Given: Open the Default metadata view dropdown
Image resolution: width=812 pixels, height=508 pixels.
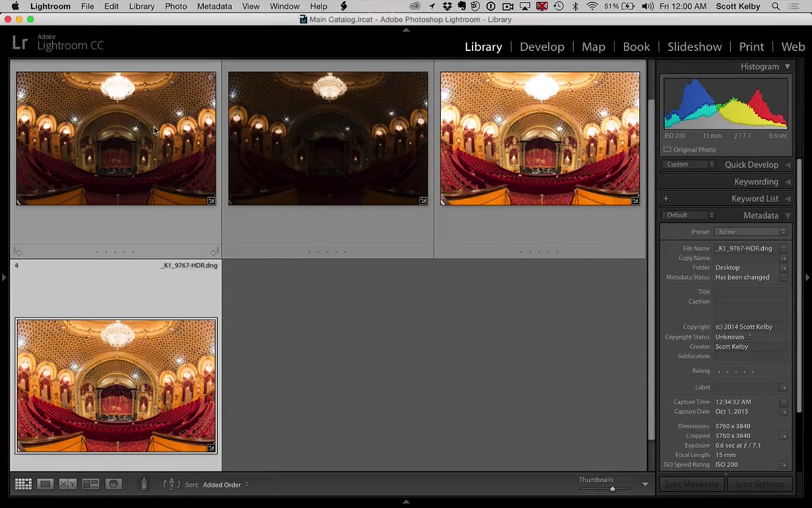Looking at the screenshot, I should pyautogui.click(x=688, y=215).
